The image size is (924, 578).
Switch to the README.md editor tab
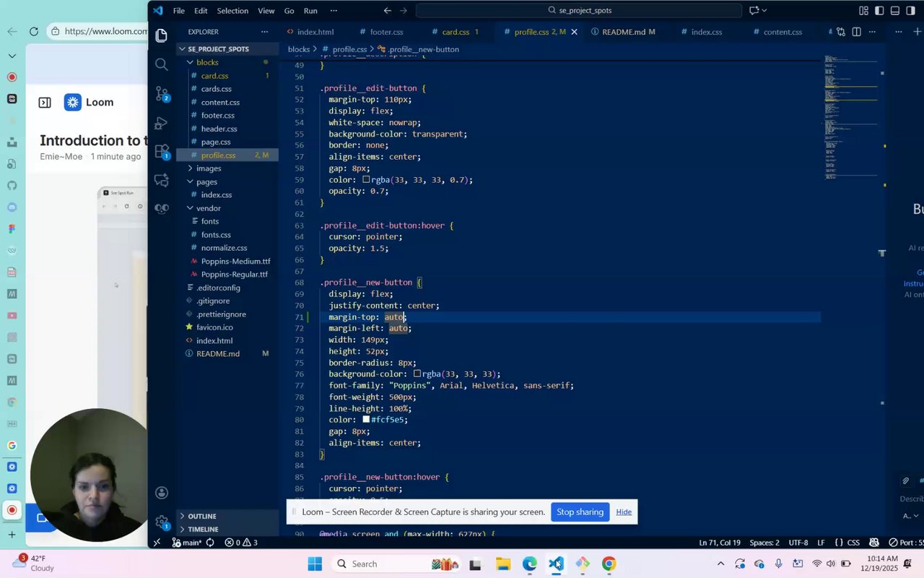[x=623, y=32]
